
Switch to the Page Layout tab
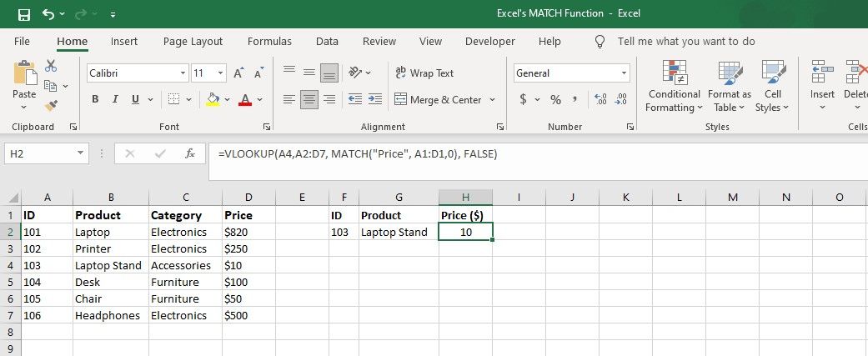pyautogui.click(x=193, y=42)
